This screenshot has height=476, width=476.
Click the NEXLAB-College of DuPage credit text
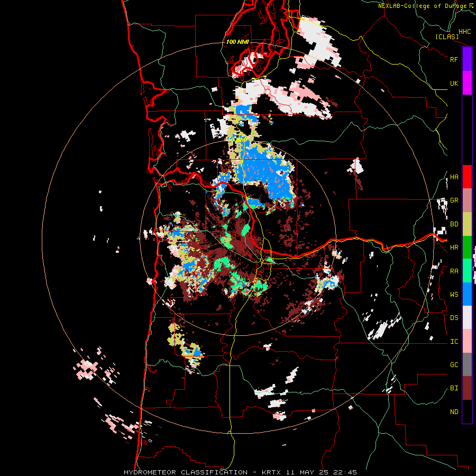(422, 6)
